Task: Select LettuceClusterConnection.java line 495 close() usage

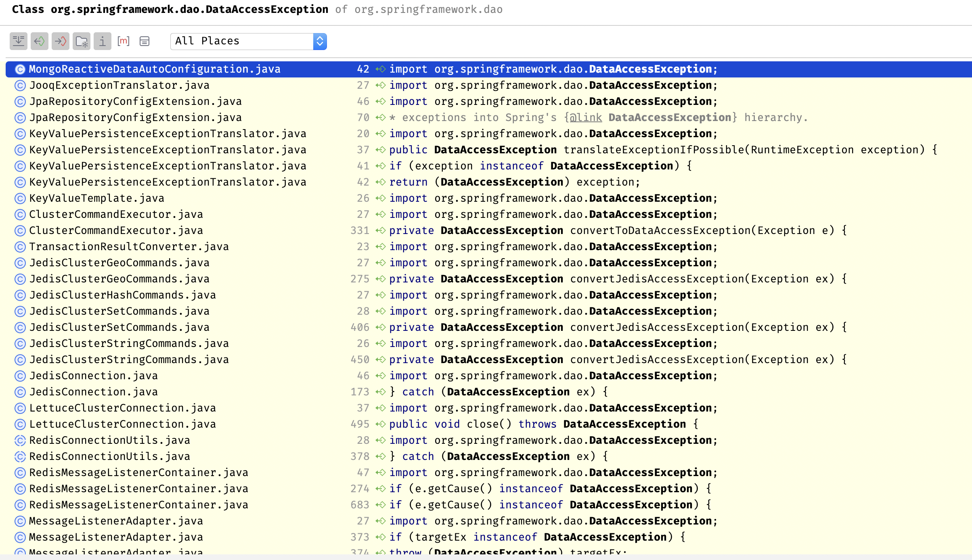Action: [x=123, y=424]
